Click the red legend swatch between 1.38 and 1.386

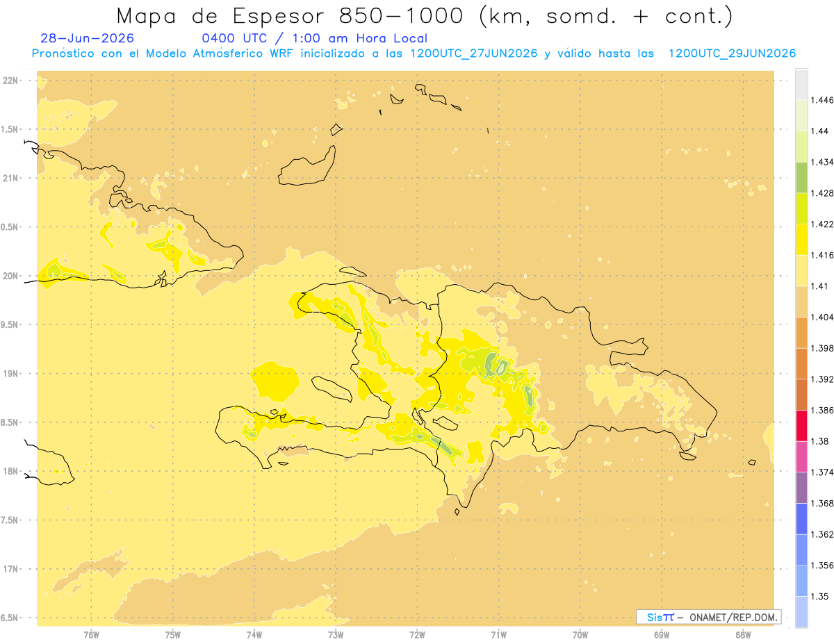coord(801,426)
